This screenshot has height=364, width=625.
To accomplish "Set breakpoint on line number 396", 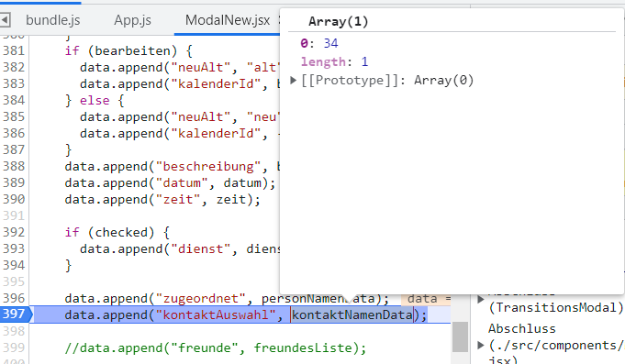I will point(14,298).
